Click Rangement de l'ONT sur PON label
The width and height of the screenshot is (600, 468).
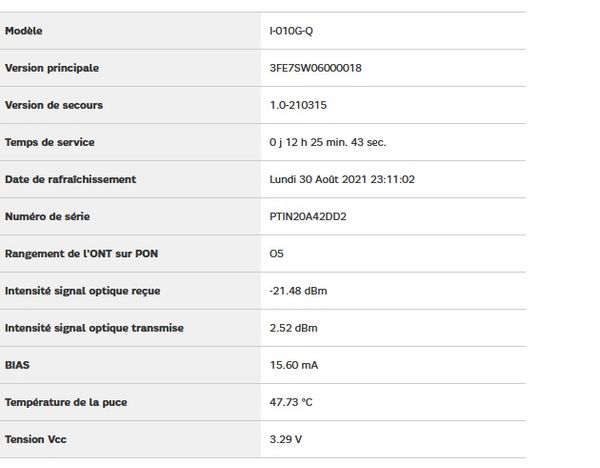coord(82,254)
